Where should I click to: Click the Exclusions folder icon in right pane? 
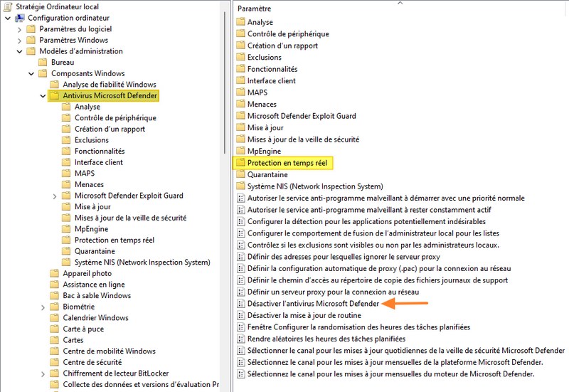click(x=240, y=57)
